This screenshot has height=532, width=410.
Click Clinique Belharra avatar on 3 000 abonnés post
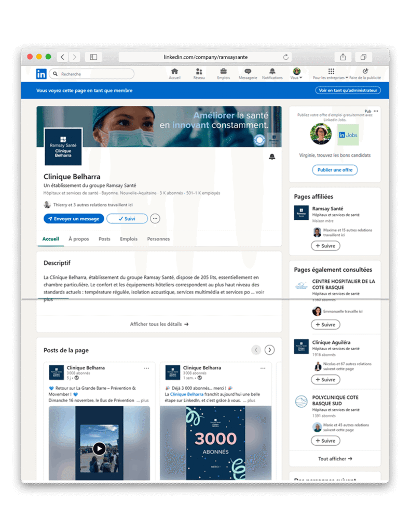[x=173, y=372]
